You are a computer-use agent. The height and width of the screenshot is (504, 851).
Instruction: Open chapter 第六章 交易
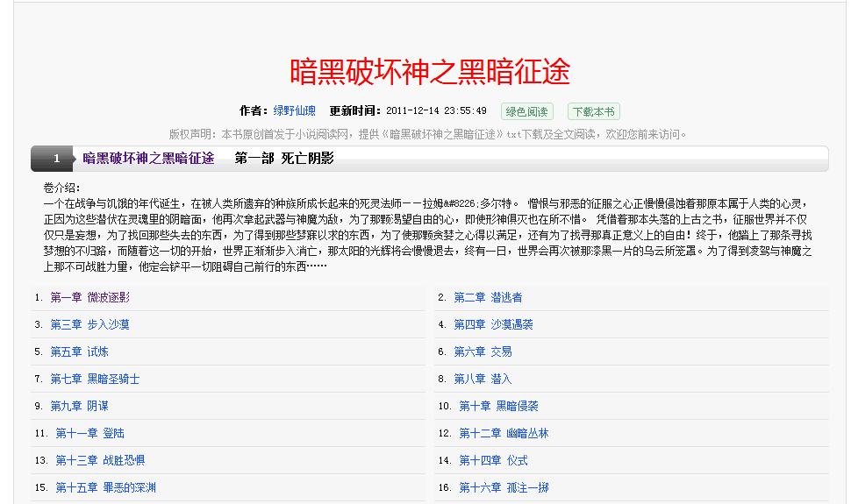click(x=483, y=352)
